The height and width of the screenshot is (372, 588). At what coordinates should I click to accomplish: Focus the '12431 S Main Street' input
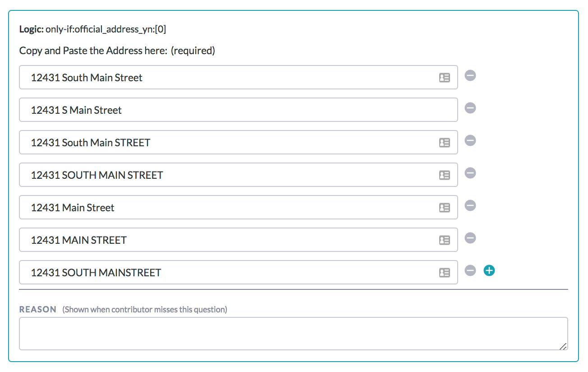tap(225, 110)
